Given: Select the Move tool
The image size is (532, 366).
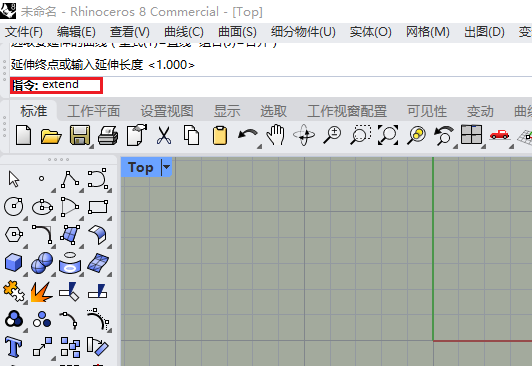Looking at the screenshot, I should click(x=42, y=347).
